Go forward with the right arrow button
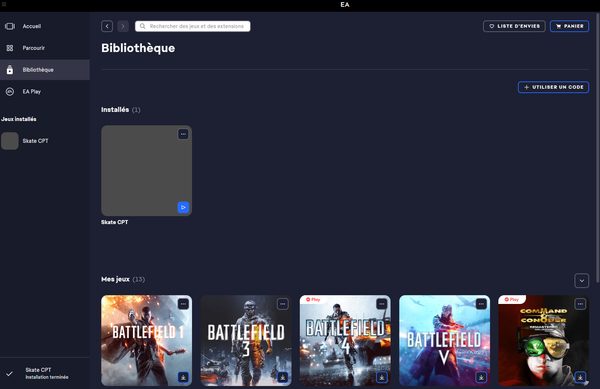This screenshot has width=600, height=389. coord(123,26)
